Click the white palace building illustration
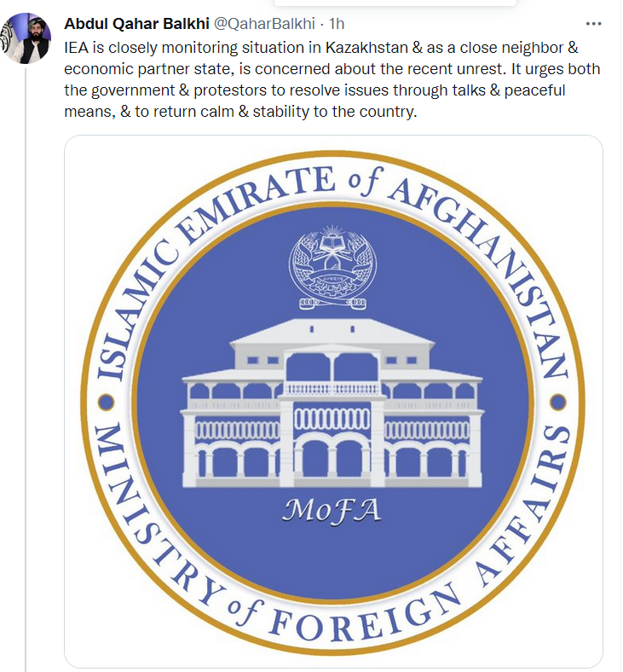 click(332, 401)
